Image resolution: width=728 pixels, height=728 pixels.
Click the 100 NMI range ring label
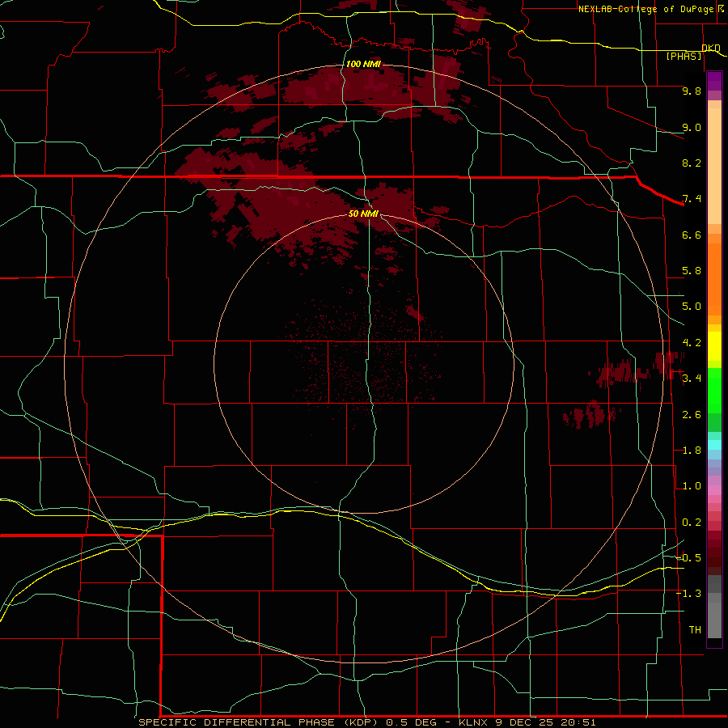pos(363,64)
